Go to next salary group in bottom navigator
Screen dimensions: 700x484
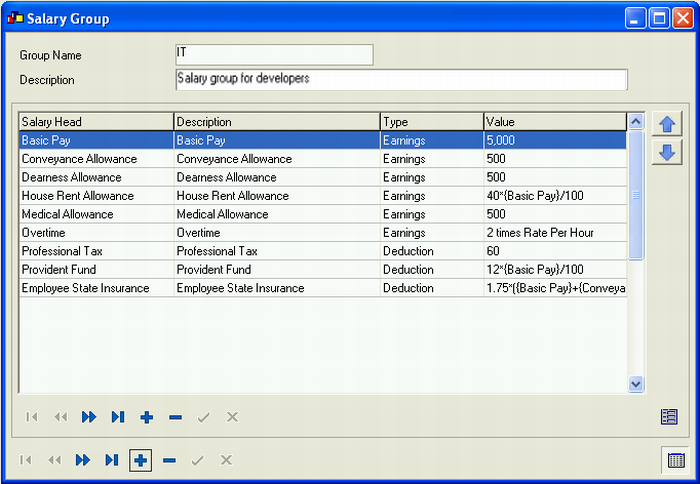83,460
